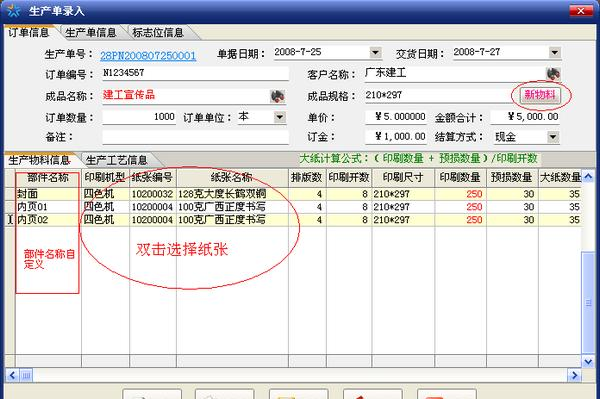
Task: Select the 内页01 part name cell
Action: click(48, 207)
